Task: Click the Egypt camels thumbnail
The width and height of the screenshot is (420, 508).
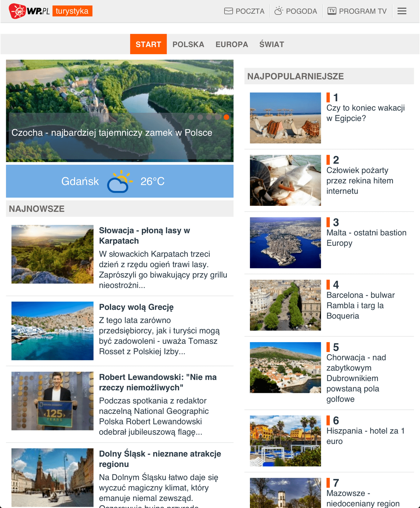Action: (x=285, y=118)
